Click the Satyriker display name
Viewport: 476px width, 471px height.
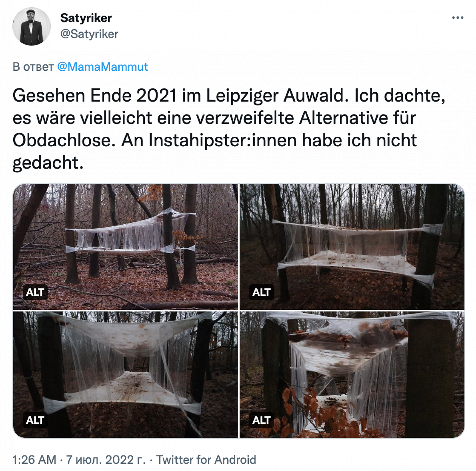(86, 18)
